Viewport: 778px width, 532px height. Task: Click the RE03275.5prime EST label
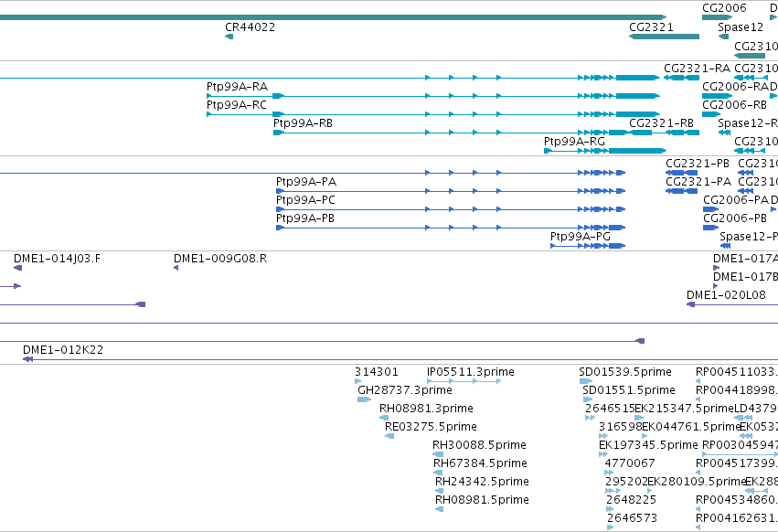pyautogui.click(x=431, y=427)
